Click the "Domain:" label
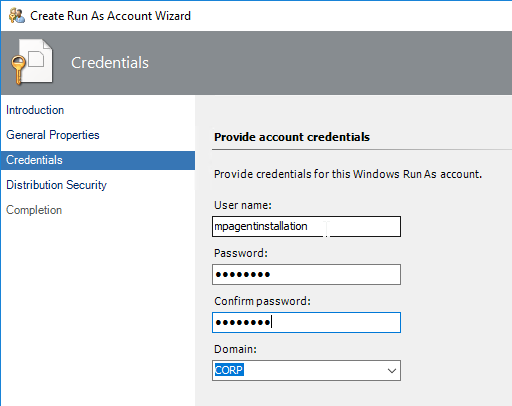The width and height of the screenshot is (512, 406). 235,349
